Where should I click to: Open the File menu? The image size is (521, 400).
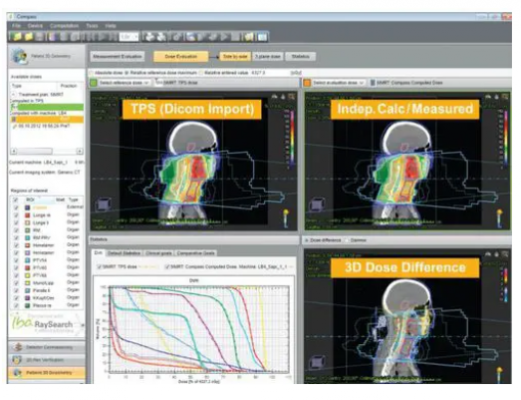point(16,26)
